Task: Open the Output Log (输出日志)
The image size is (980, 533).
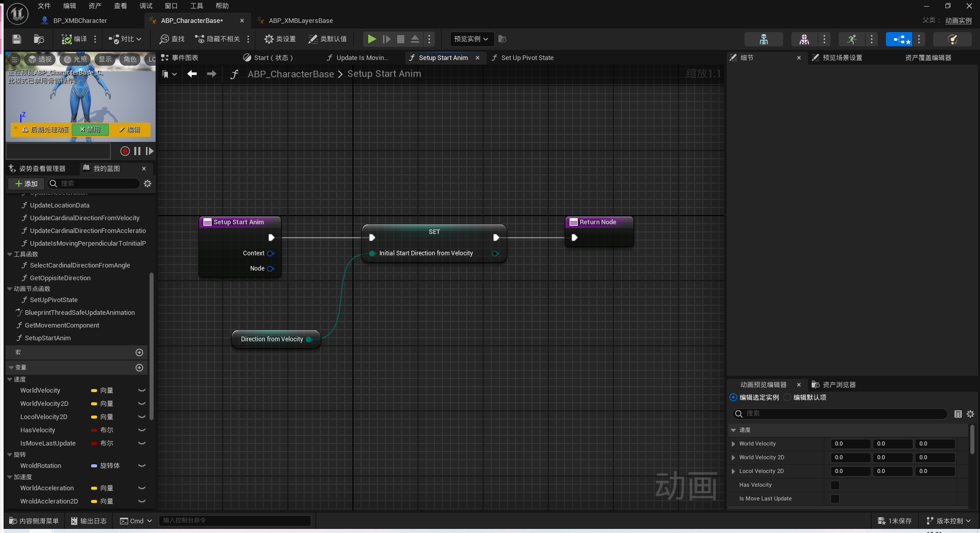Action: pos(89,521)
